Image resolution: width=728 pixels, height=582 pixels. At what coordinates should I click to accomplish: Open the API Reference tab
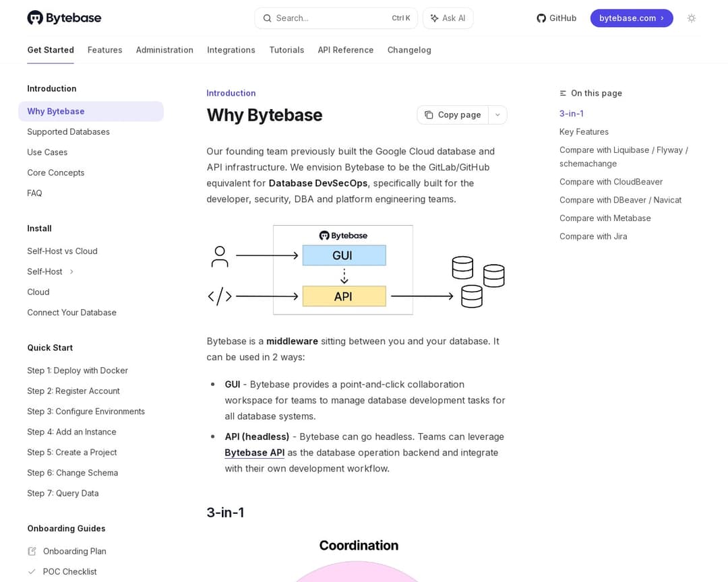coord(345,50)
